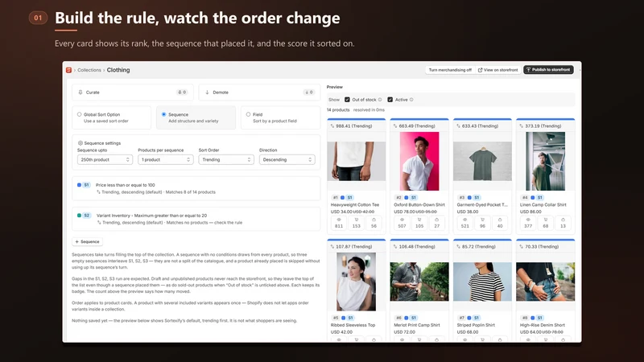This screenshot has width=644, height=362.
Task: Open Ribbed Sleeveless Top product image
Action: (356, 282)
